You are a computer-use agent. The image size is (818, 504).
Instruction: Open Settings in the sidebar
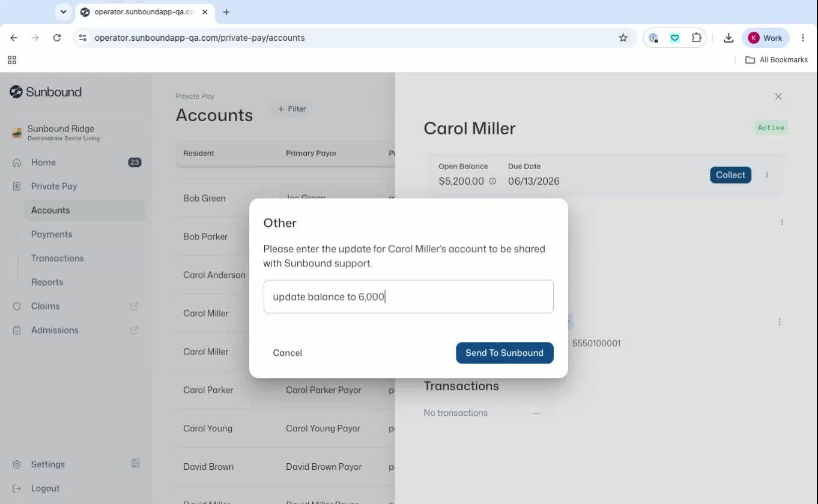point(47,464)
